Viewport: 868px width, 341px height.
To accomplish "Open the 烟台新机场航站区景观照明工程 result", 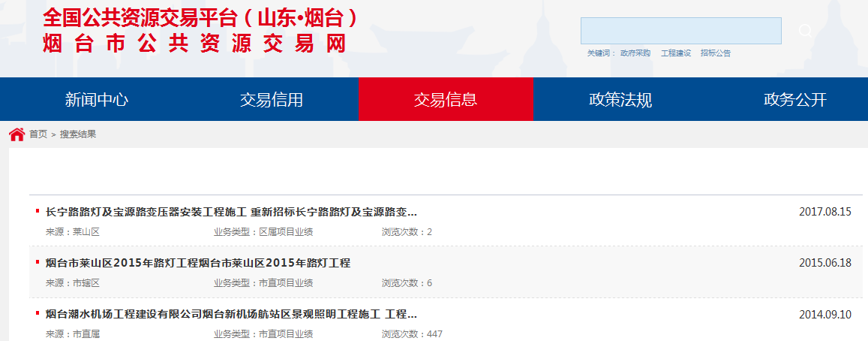I will pos(231,314).
